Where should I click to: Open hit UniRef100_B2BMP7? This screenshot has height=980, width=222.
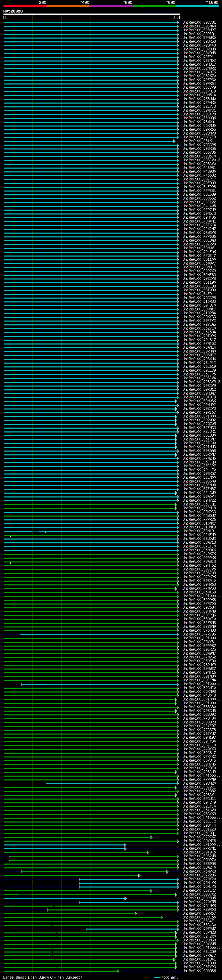click(x=199, y=31)
